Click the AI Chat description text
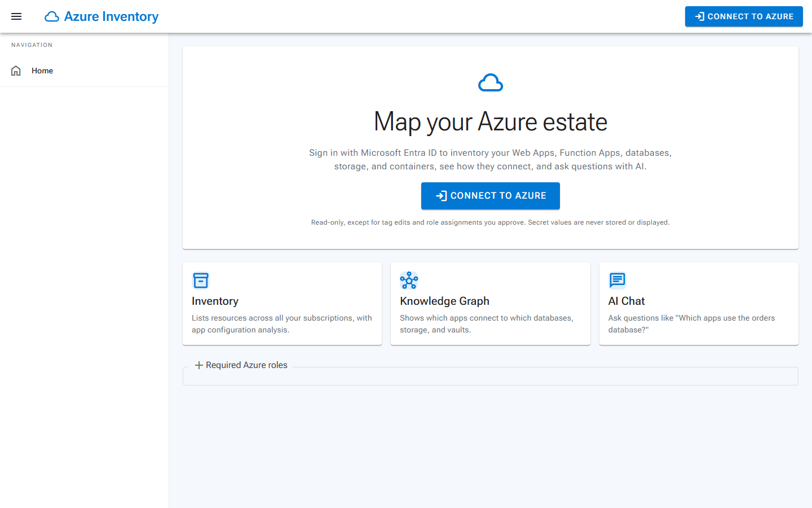Image resolution: width=812 pixels, height=508 pixels. (691, 324)
